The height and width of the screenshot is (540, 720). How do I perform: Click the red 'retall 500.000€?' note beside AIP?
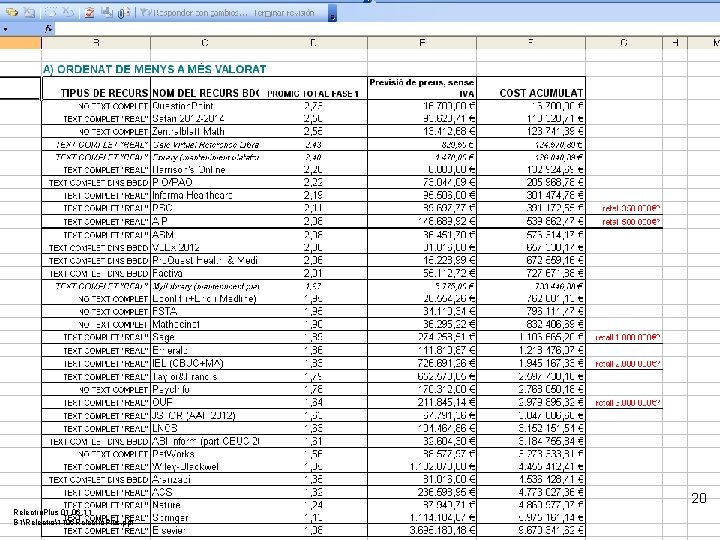631,222
